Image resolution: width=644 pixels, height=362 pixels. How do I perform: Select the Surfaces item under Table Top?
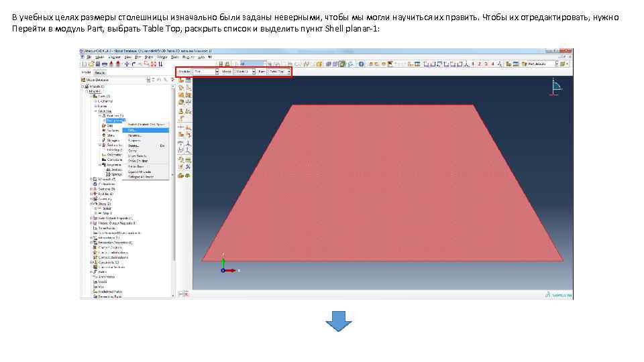coord(113,131)
